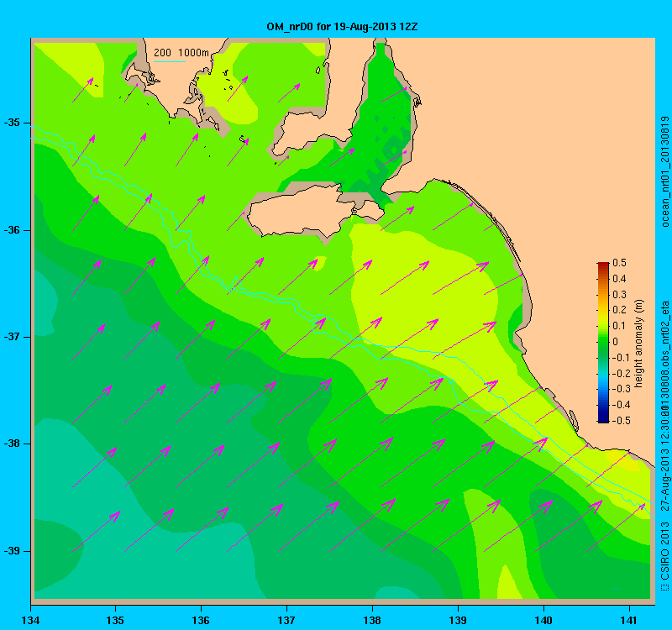Click the '-39' latitude axis label

(12, 551)
